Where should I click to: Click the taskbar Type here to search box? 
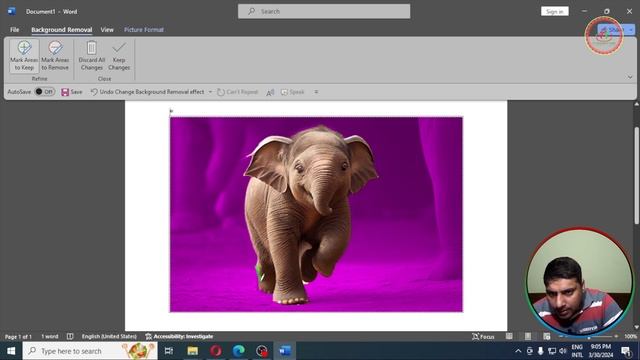90,351
